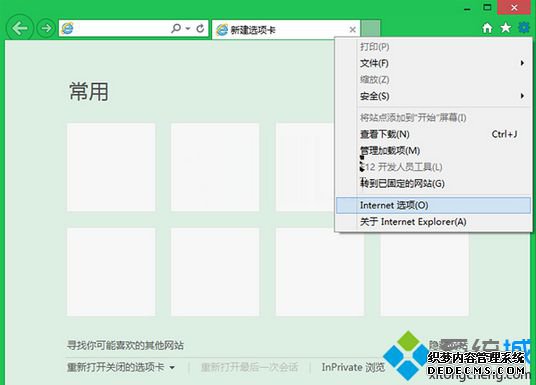Click the Internet Explorer logo in address bar
Image resolution: width=536 pixels, height=385 pixels.
point(67,28)
